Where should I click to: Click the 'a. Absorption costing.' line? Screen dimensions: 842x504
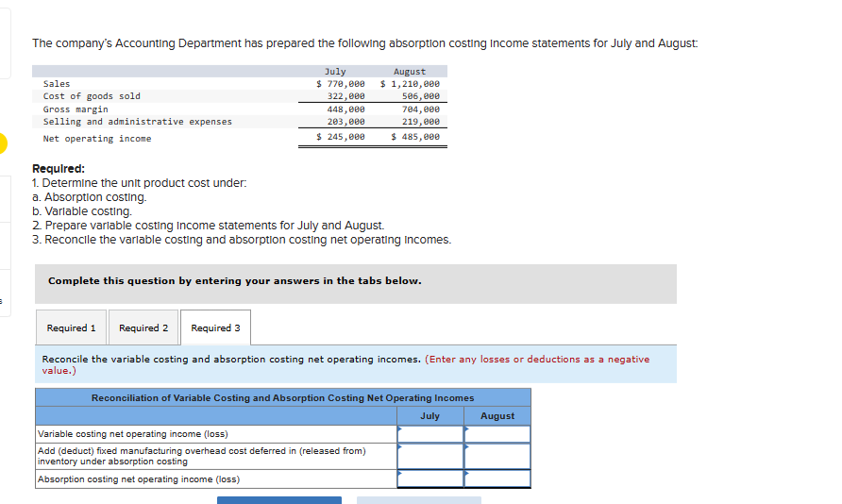(89, 197)
